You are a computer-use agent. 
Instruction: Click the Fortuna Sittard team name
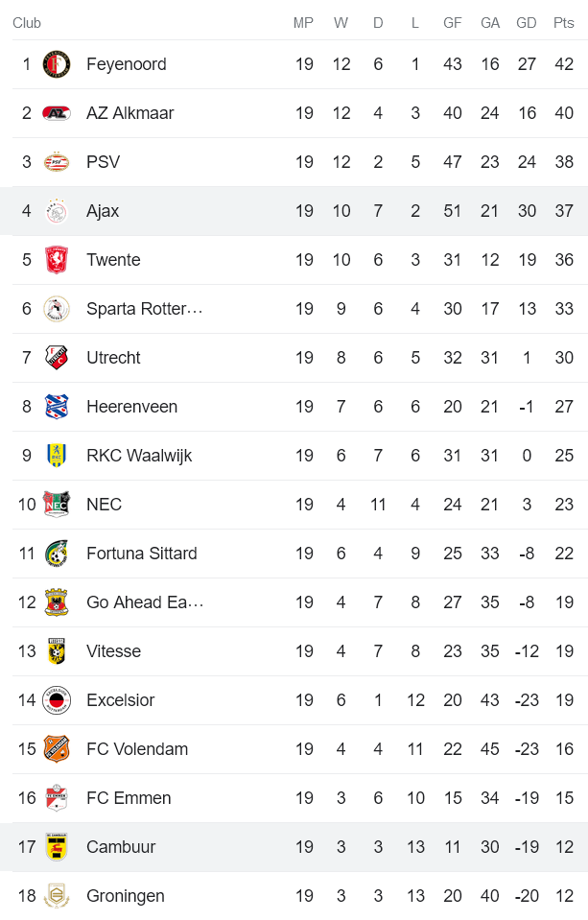click(x=141, y=554)
